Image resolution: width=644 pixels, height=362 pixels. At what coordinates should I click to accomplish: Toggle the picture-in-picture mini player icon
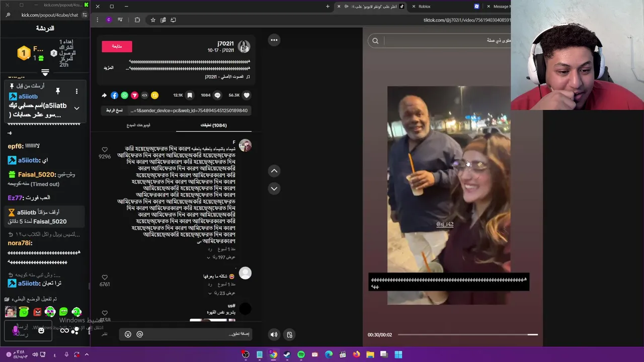289,334
